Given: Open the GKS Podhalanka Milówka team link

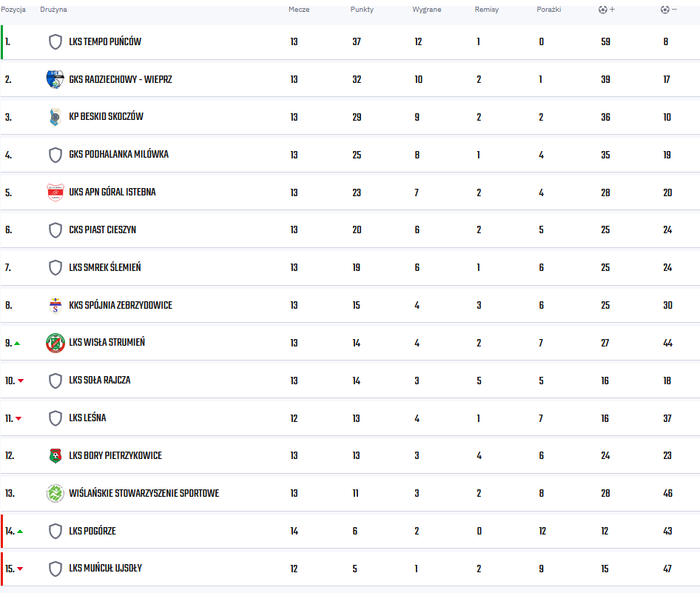Looking at the screenshot, I should pos(118,155).
